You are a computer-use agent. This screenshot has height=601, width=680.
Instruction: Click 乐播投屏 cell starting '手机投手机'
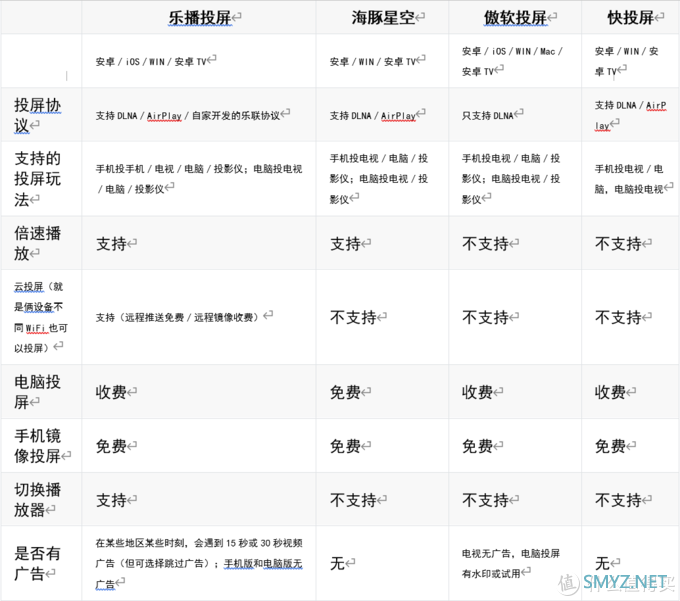(x=199, y=179)
